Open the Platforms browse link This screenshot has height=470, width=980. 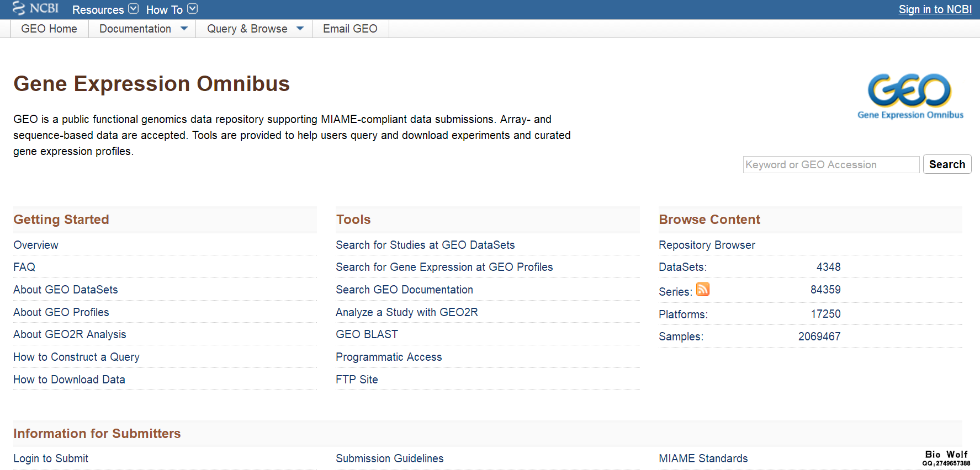pyautogui.click(x=683, y=314)
